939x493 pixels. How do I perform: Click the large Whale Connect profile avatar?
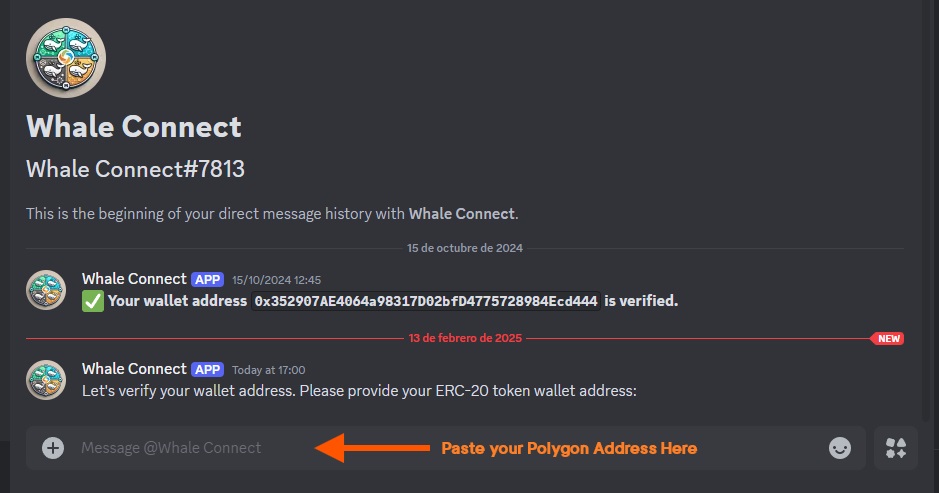[x=66, y=58]
